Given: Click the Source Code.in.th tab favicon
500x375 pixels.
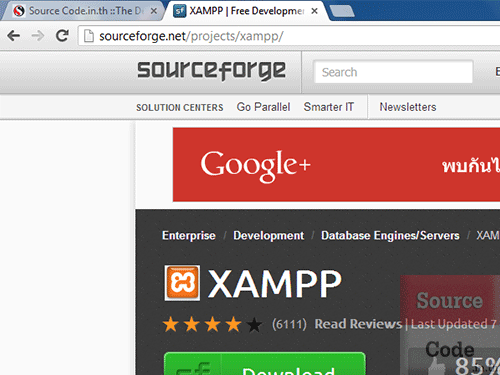Looking at the screenshot, I should (x=19, y=11).
